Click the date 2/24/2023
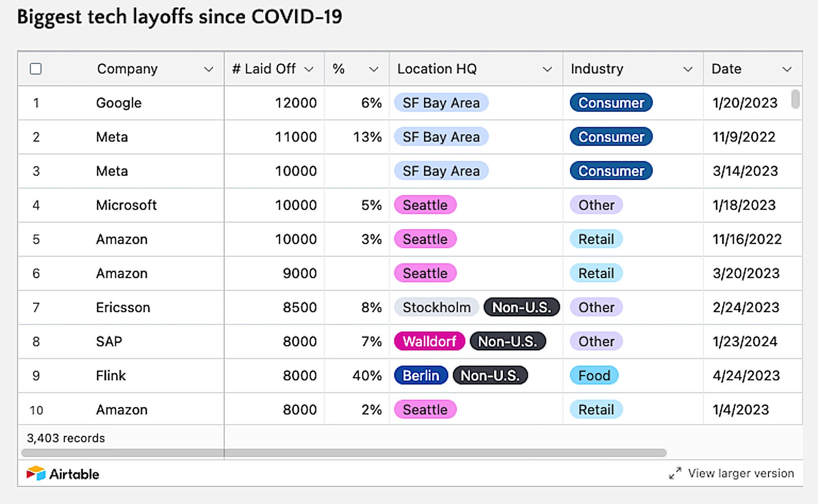The image size is (818, 504). (746, 307)
